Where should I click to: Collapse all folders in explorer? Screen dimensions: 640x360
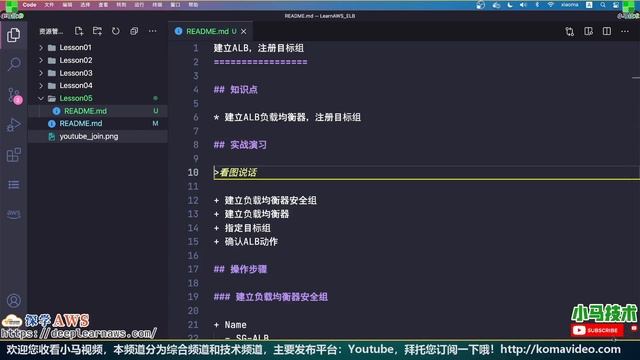(x=134, y=31)
